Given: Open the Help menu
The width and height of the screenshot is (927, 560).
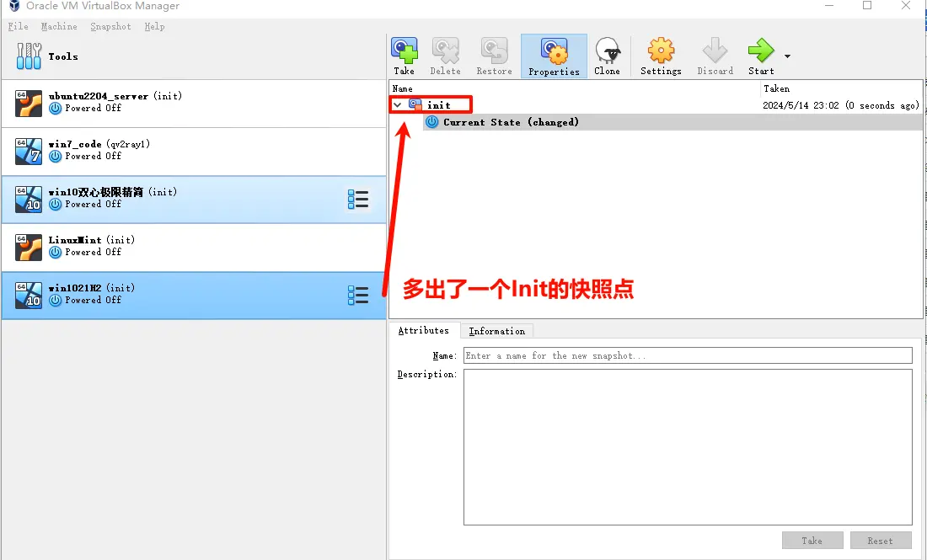Looking at the screenshot, I should 154,27.
